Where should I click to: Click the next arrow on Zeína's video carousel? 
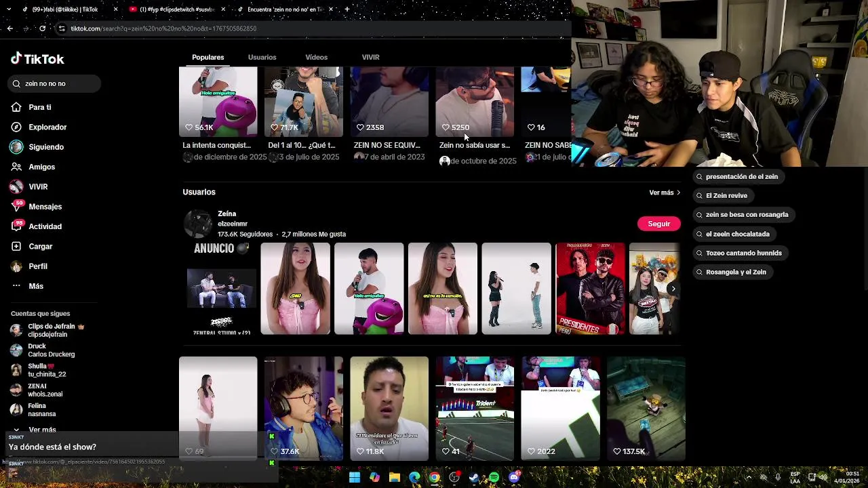673,289
